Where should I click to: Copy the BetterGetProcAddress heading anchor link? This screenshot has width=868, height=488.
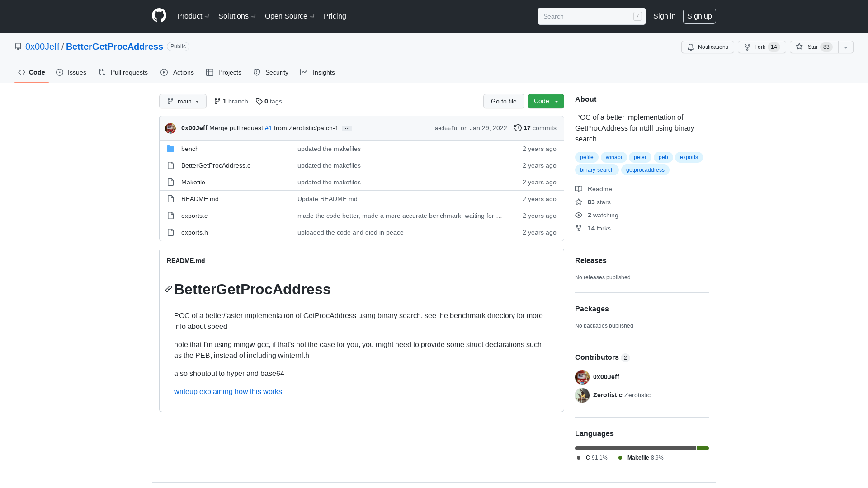click(169, 289)
